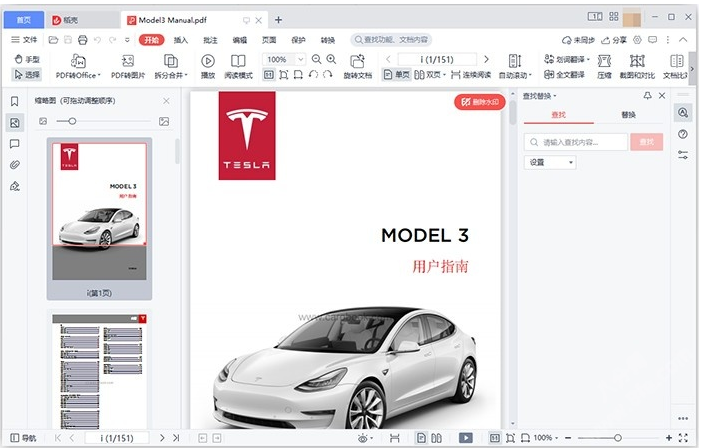Toggle 连续阅读 continuous reading mode
The height and width of the screenshot is (448, 704).
(x=474, y=75)
